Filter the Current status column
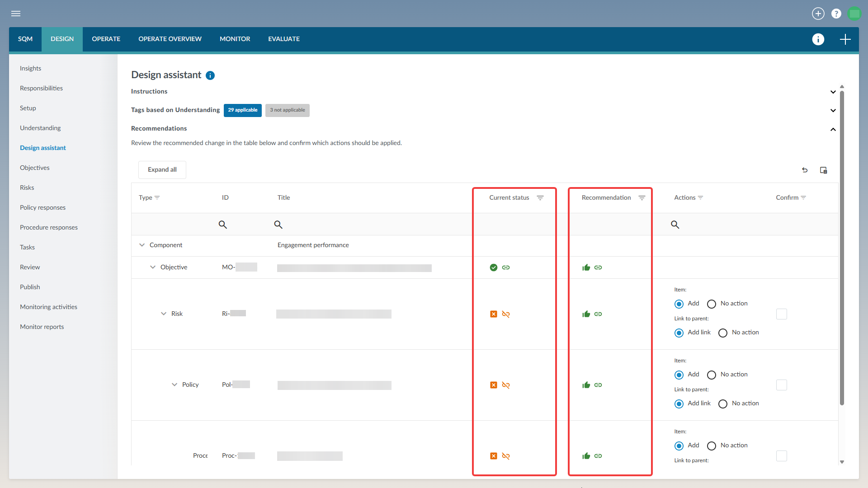The height and width of the screenshot is (488, 868). [540, 198]
